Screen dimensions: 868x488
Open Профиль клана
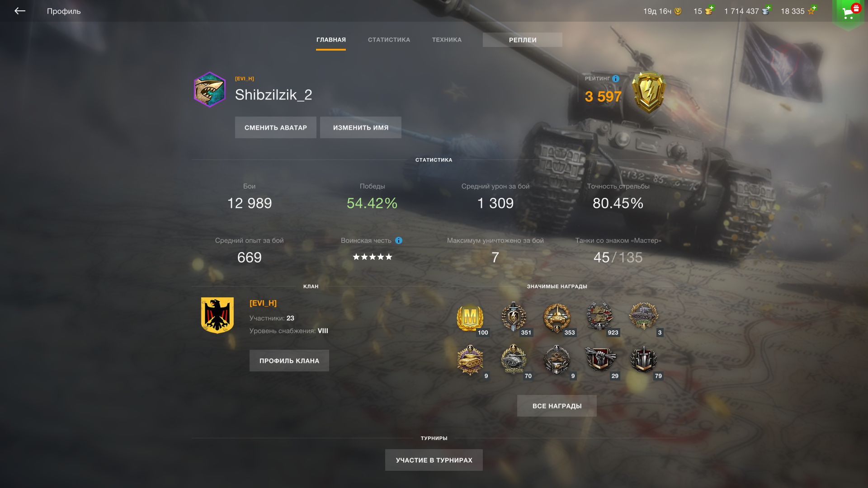[289, 361]
